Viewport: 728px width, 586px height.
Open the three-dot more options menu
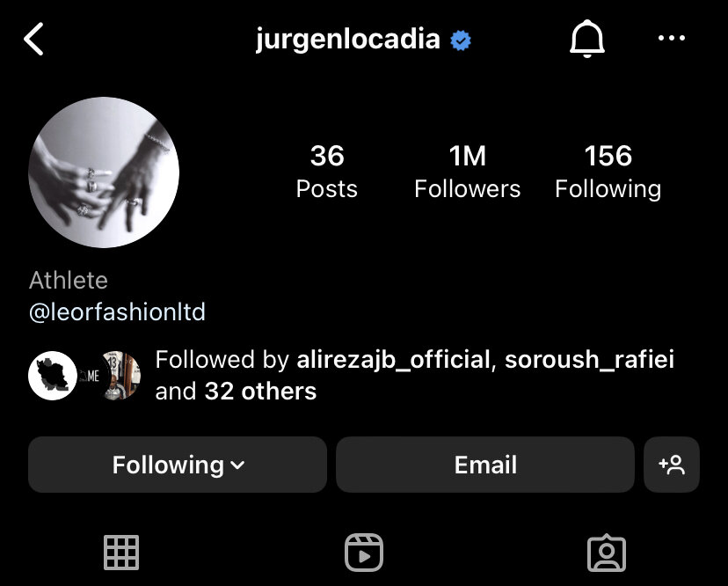672,38
